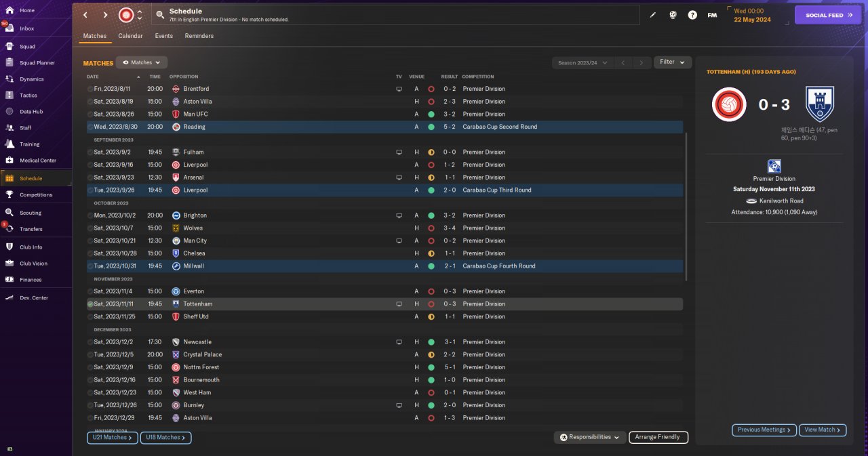Image resolution: width=868 pixels, height=456 pixels.
Task: Select the Everton match row circle
Action: (90, 291)
